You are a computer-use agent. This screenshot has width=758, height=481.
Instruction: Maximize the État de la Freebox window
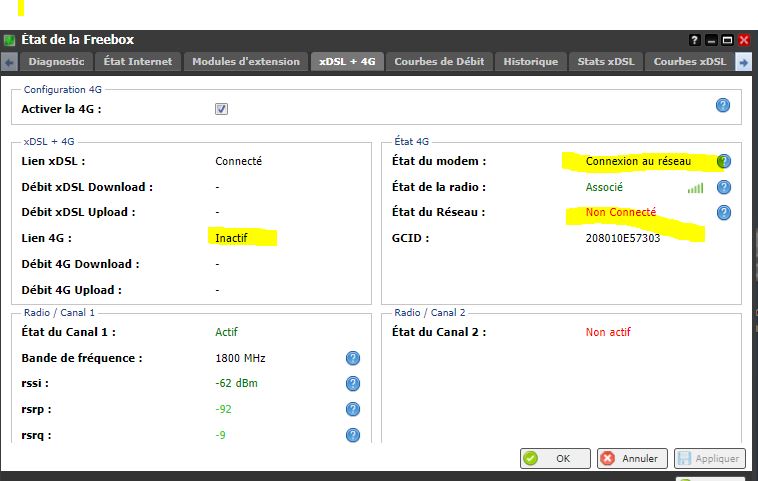[727, 40]
